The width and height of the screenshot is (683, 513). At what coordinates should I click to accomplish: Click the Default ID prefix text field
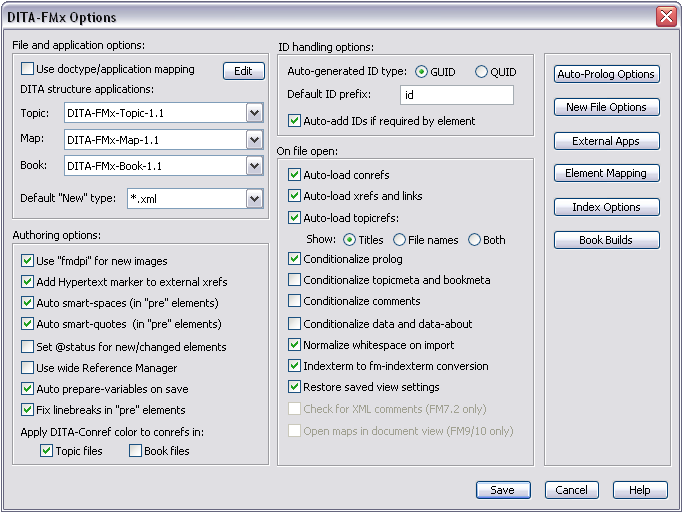(x=456, y=95)
